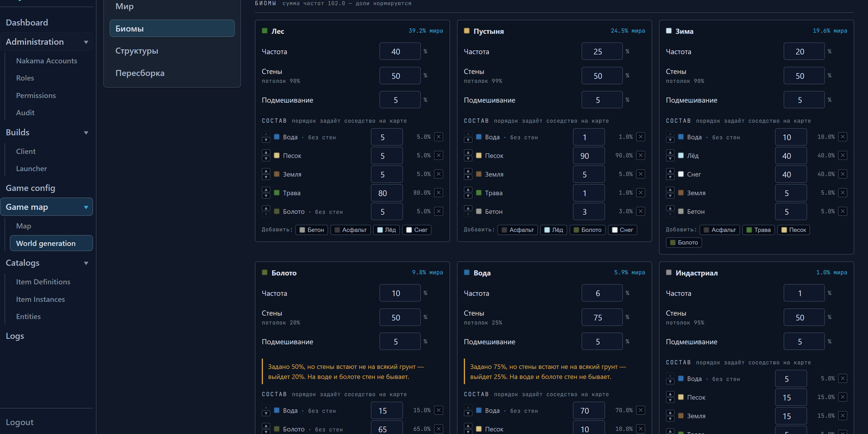Edit the Зима Подмешивание field
This screenshot has height=434, width=868.
click(x=804, y=100)
